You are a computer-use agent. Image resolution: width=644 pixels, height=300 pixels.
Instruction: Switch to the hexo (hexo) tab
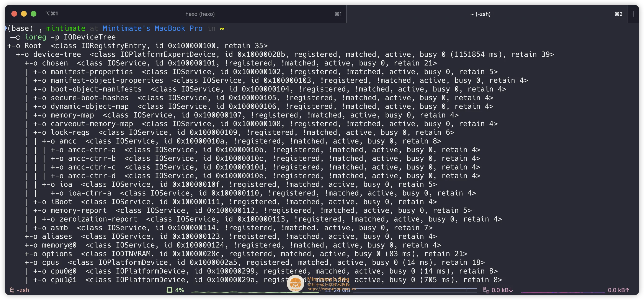[x=200, y=14]
